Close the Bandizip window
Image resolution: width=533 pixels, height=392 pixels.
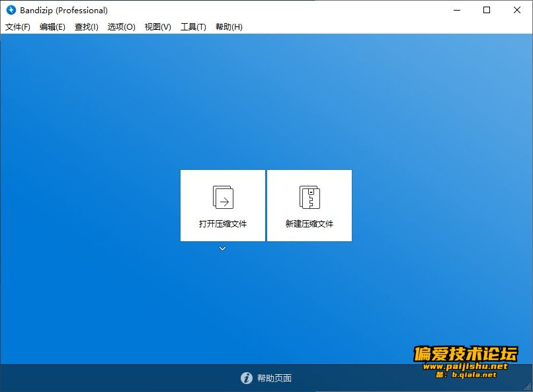(x=517, y=10)
